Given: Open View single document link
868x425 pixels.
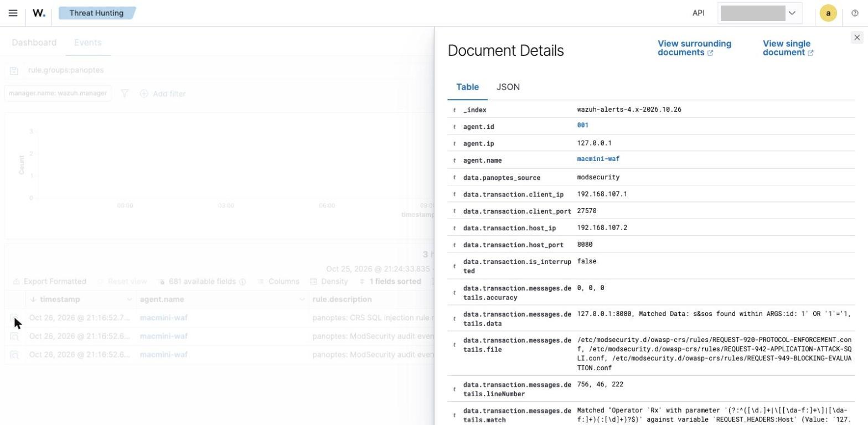Looking at the screenshot, I should pos(788,48).
